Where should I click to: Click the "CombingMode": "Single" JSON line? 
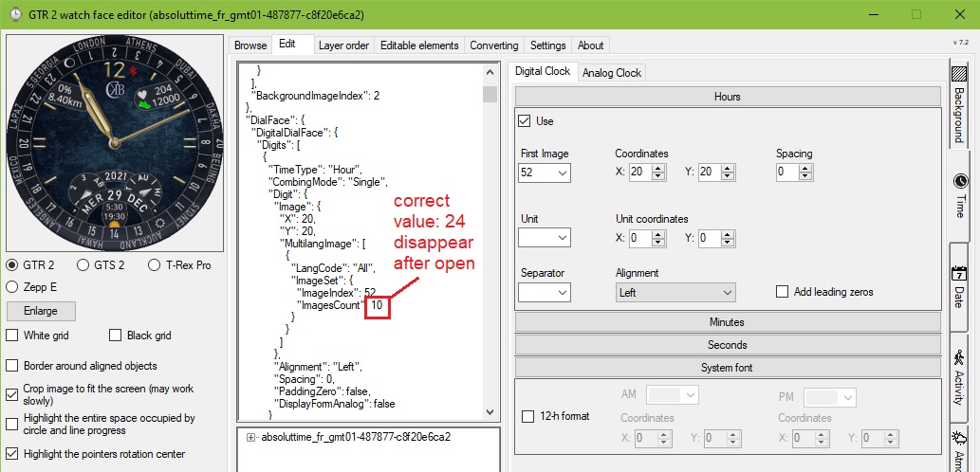pos(328,182)
